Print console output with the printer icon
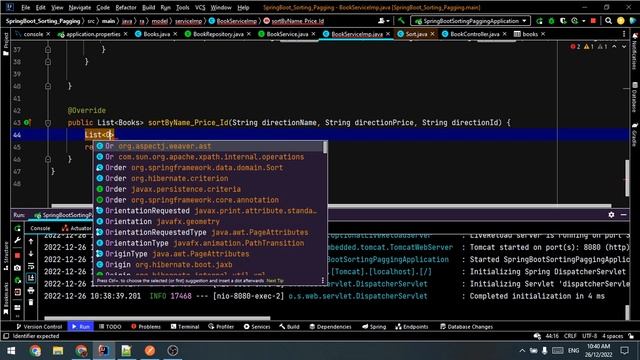Image resolution: width=640 pixels, height=360 pixels. click(x=31, y=290)
